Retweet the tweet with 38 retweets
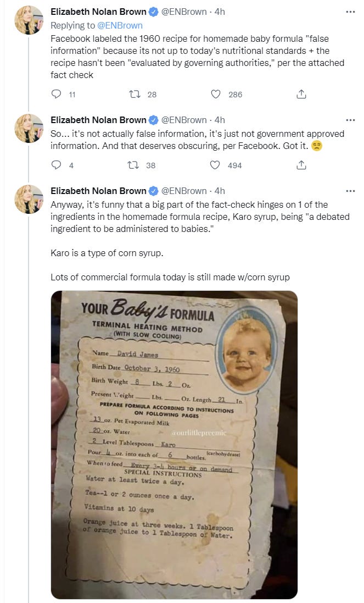 click(x=132, y=165)
